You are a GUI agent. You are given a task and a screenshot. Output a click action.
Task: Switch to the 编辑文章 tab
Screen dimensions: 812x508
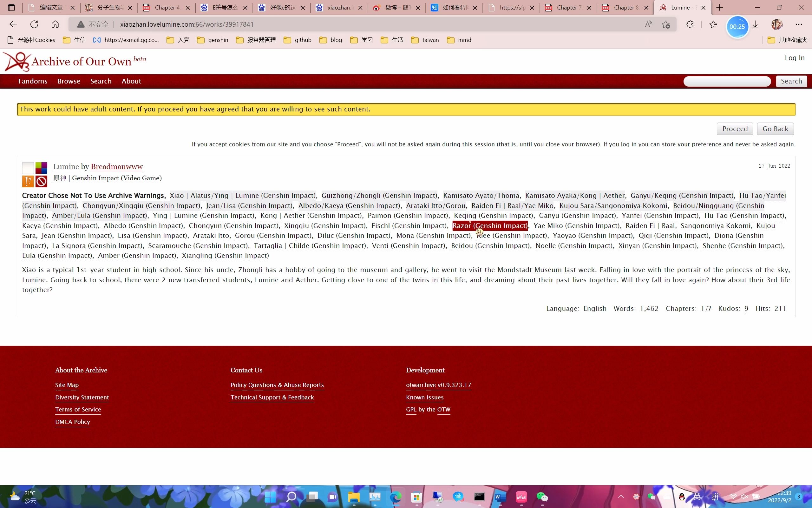pyautogui.click(x=51, y=7)
